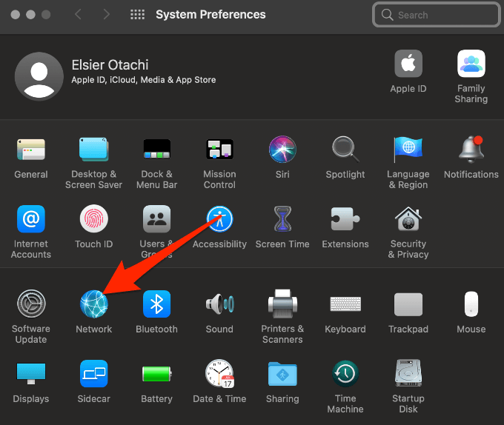Open the Notifications pane
The width and height of the screenshot is (504, 425).
click(x=471, y=150)
